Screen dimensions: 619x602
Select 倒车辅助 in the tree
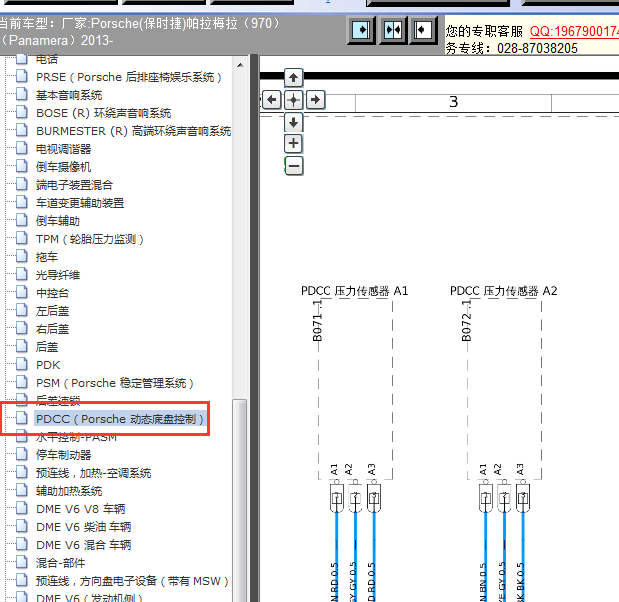click(x=58, y=221)
